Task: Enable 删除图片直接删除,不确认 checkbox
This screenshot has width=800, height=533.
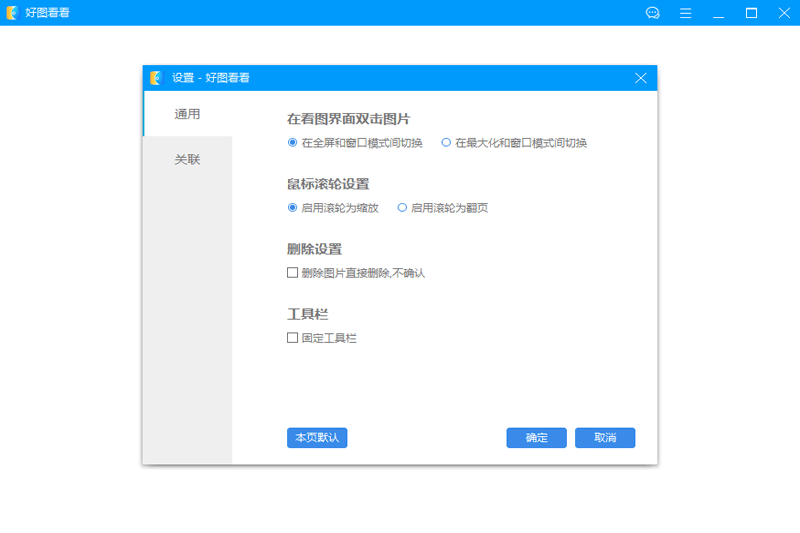Action: (x=293, y=273)
